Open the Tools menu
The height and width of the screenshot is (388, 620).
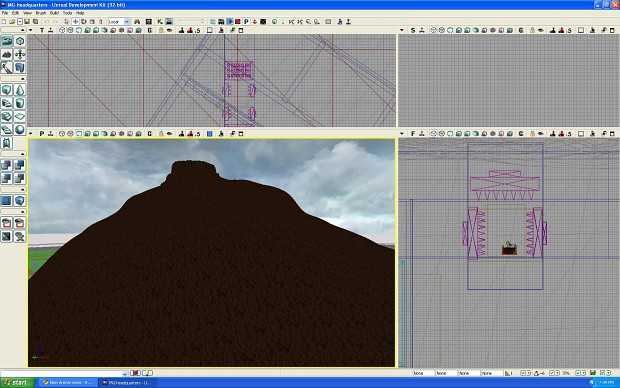(x=67, y=13)
